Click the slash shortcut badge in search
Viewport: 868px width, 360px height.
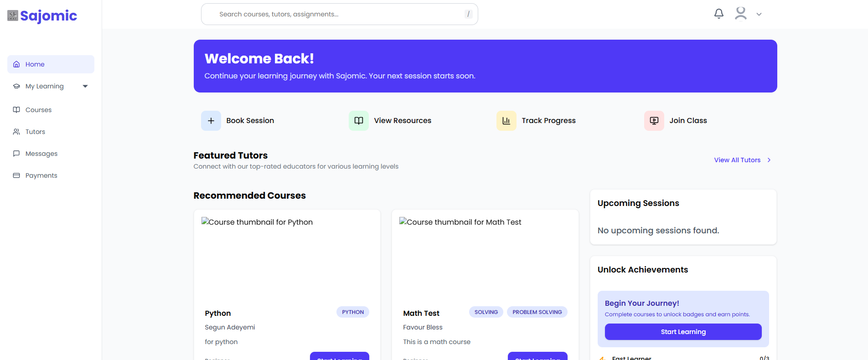tap(468, 14)
